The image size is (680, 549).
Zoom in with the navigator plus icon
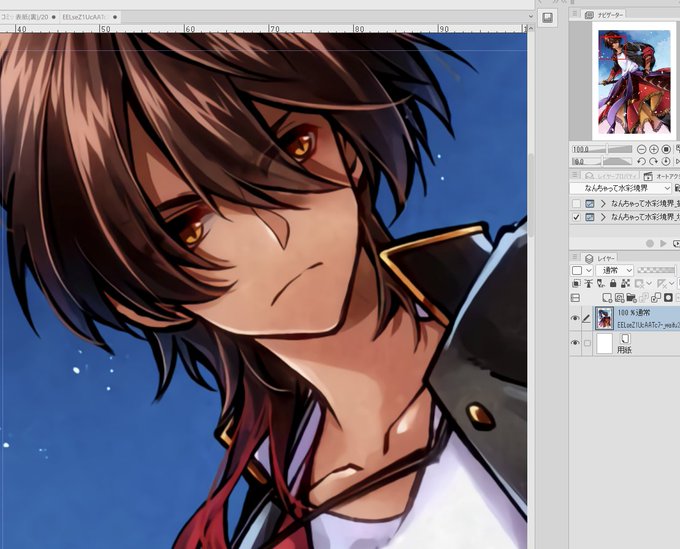click(653, 149)
